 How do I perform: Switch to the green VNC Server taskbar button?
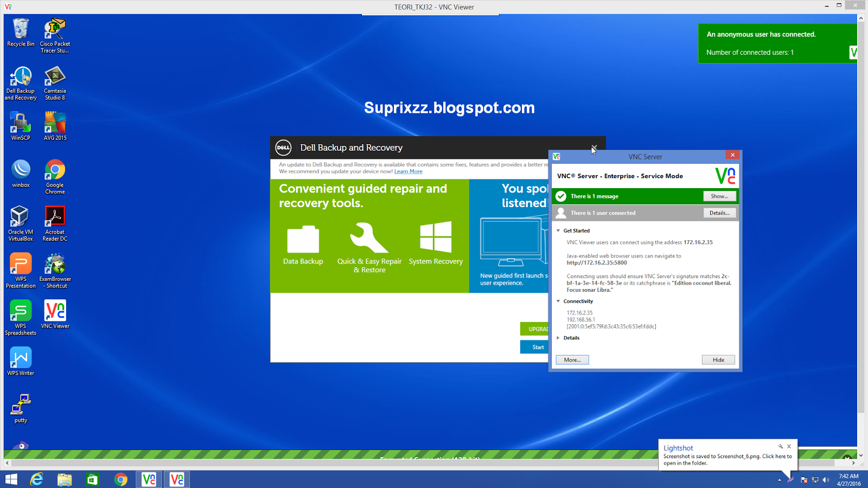click(x=149, y=479)
